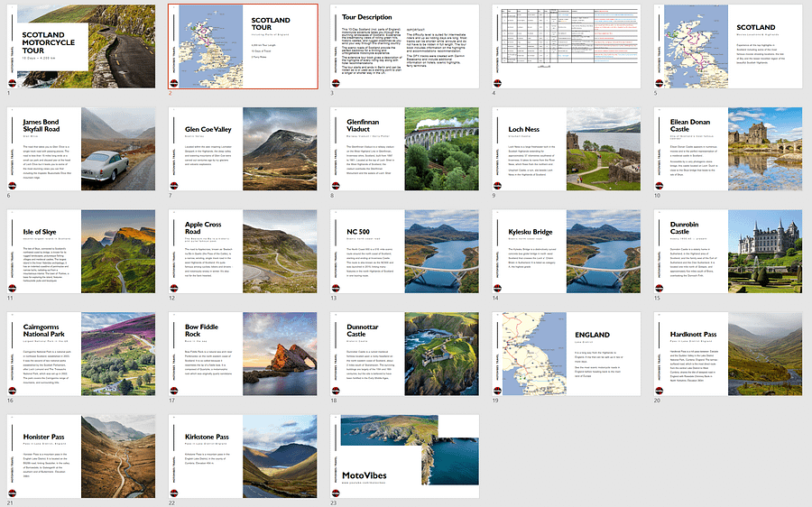Select the Cairngorms National Park slide

point(81,355)
